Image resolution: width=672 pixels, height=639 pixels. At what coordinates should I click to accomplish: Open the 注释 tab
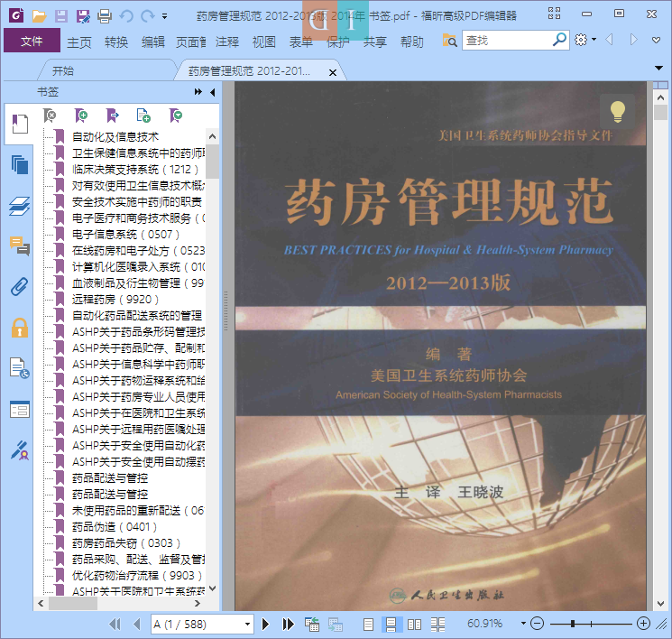[227, 42]
